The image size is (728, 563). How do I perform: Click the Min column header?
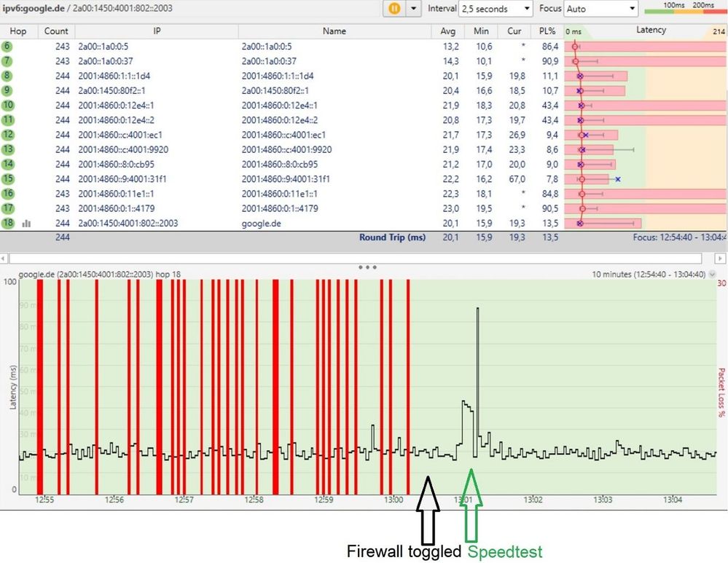[x=481, y=31]
